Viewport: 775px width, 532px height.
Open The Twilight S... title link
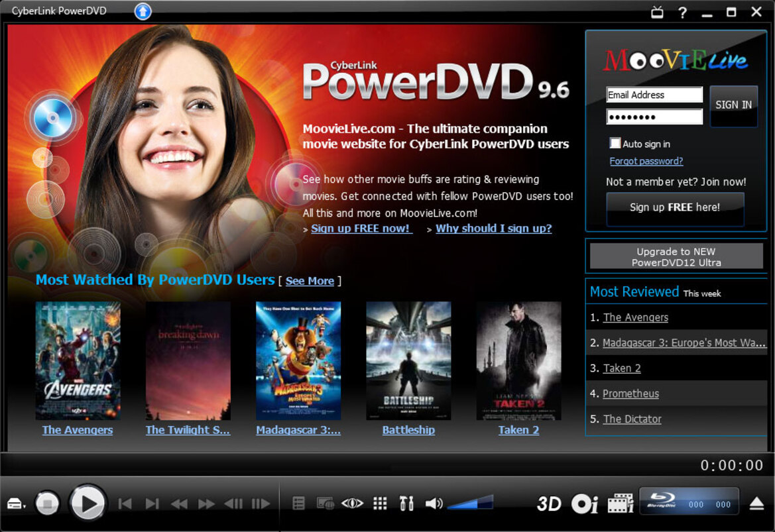[188, 430]
